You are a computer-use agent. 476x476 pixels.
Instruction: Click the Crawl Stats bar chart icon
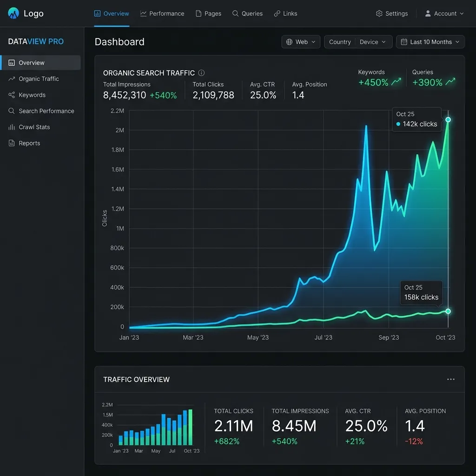12,127
